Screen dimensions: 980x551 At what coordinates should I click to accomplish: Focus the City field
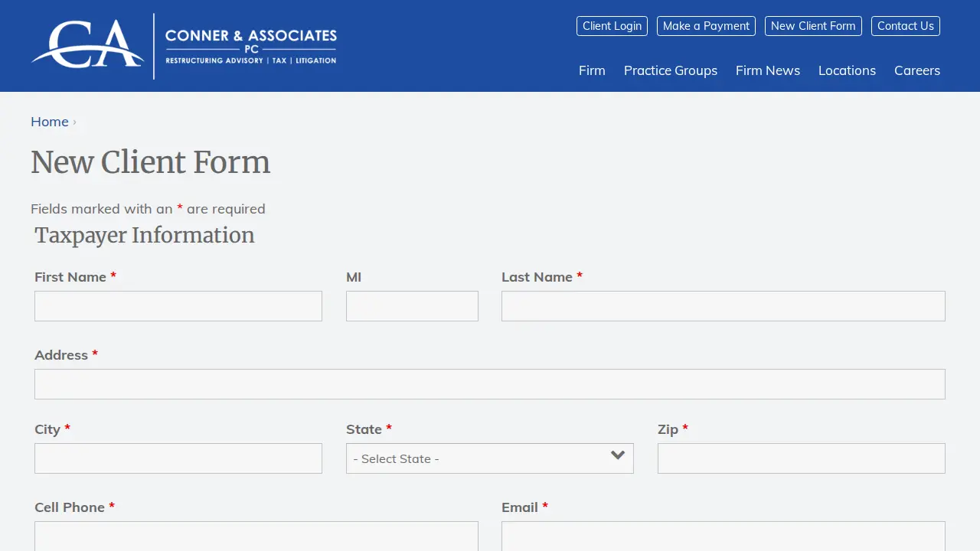[x=178, y=458]
